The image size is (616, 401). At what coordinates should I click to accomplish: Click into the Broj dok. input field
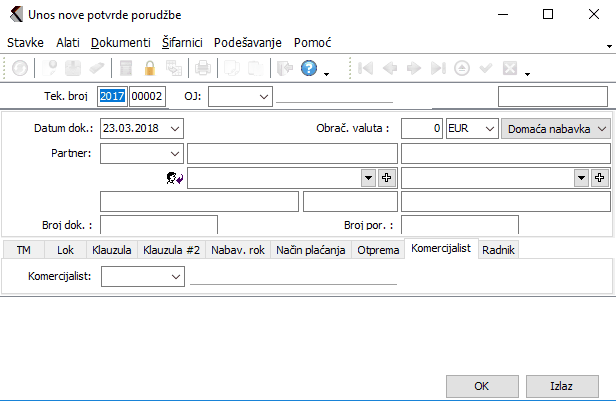(159, 224)
